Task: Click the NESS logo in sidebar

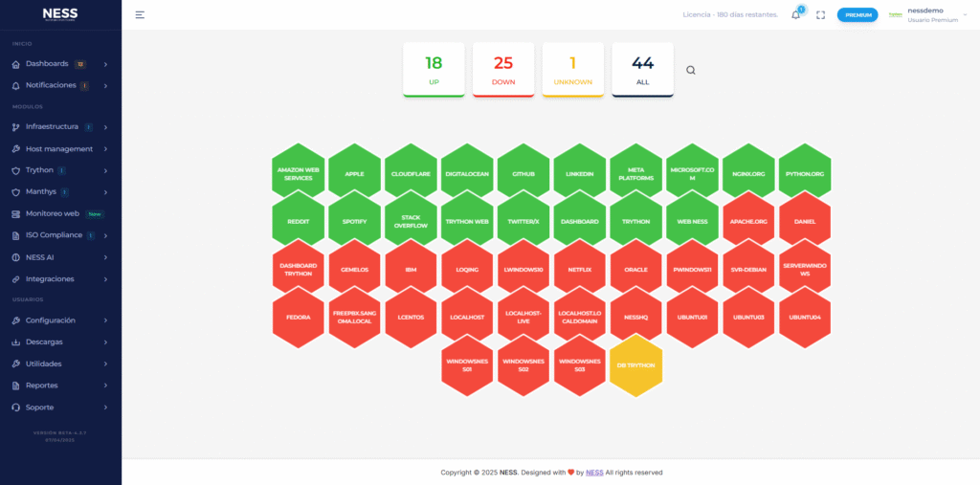Action: click(x=60, y=15)
